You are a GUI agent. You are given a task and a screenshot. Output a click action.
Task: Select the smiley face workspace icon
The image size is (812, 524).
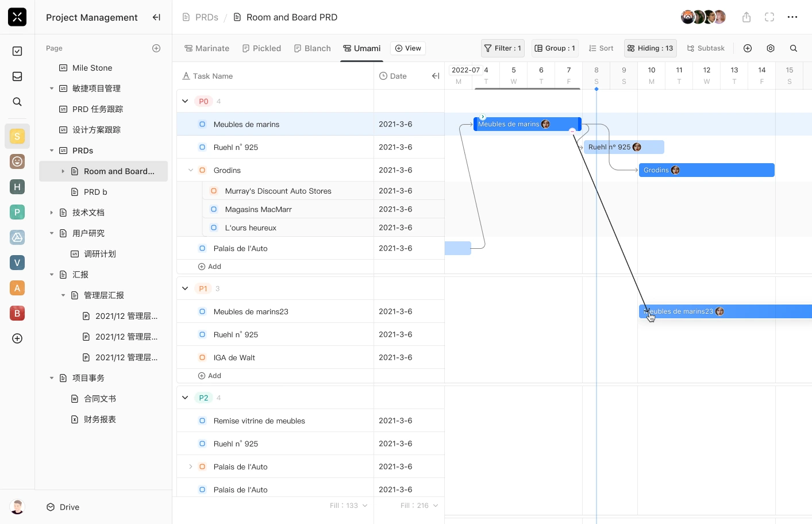click(17, 161)
